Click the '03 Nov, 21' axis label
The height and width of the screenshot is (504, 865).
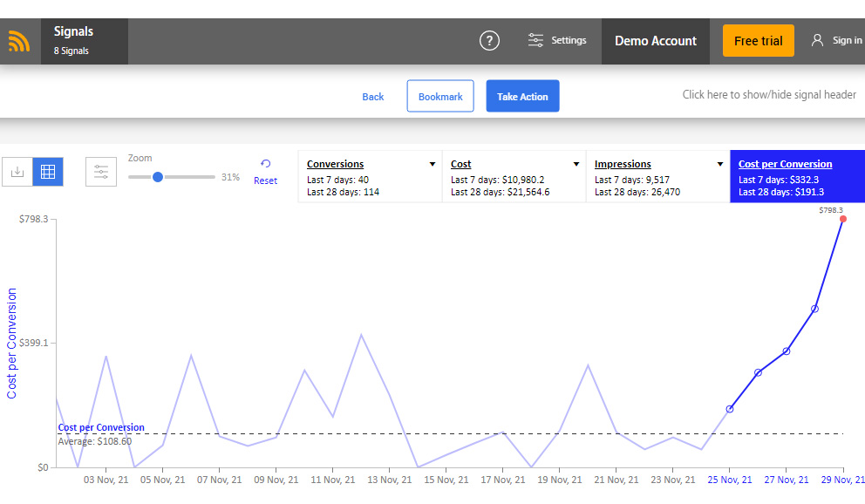[106, 480]
